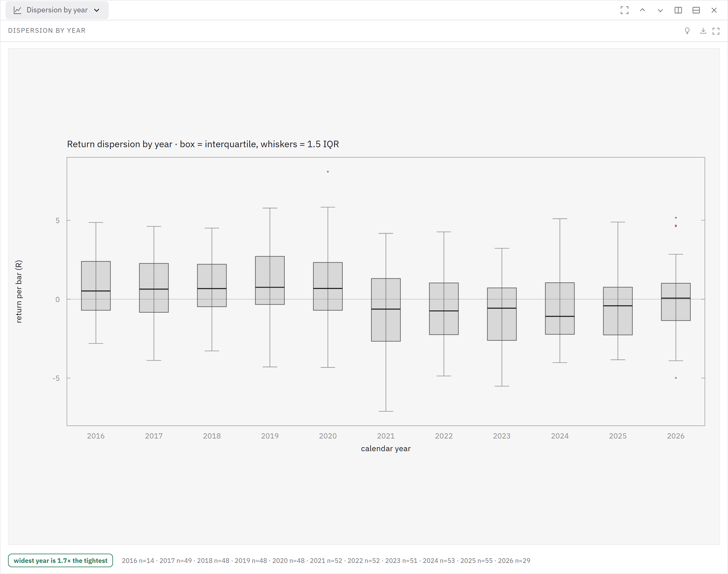This screenshot has height=574, width=728.
Task: Click the 2021 box in the boxplot
Action: [x=386, y=310]
